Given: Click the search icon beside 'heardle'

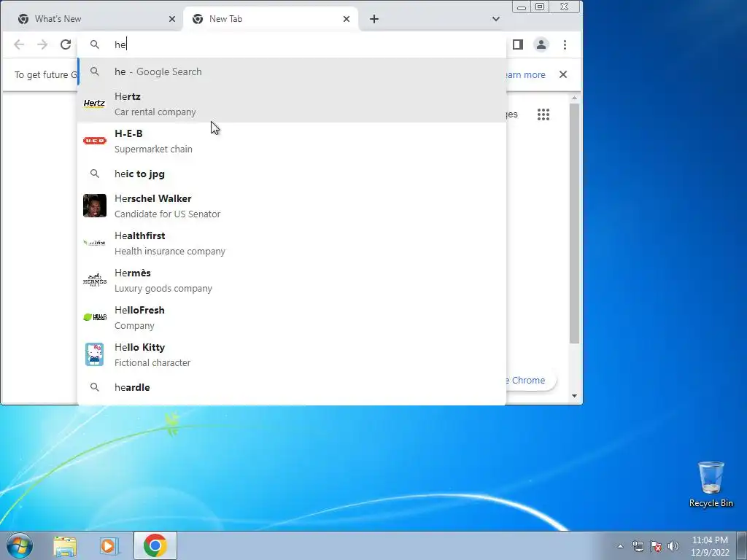Looking at the screenshot, I should coord(95,387).
